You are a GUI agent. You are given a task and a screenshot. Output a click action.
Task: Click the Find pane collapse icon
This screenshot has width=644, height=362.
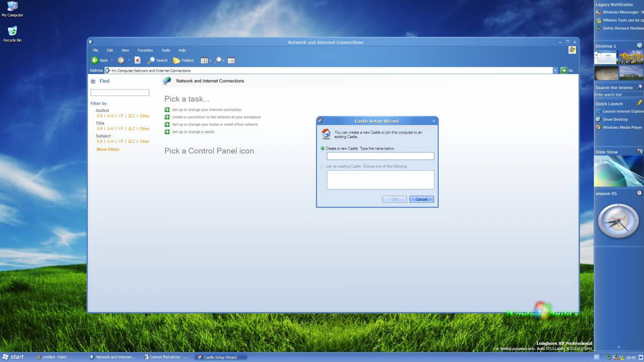93,81
